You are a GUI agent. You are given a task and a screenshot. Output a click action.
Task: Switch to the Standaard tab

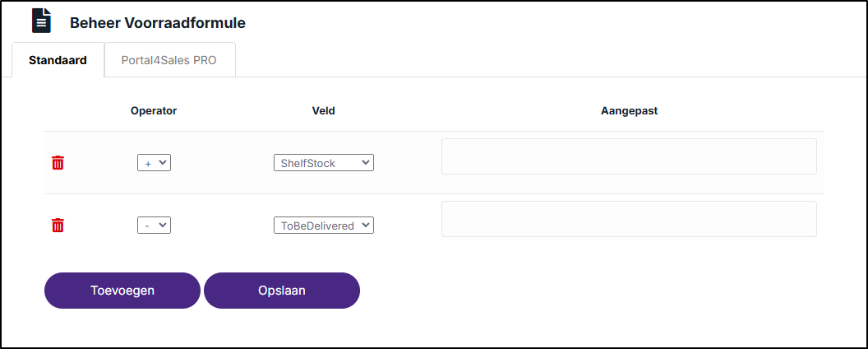(x=58, y=60)
